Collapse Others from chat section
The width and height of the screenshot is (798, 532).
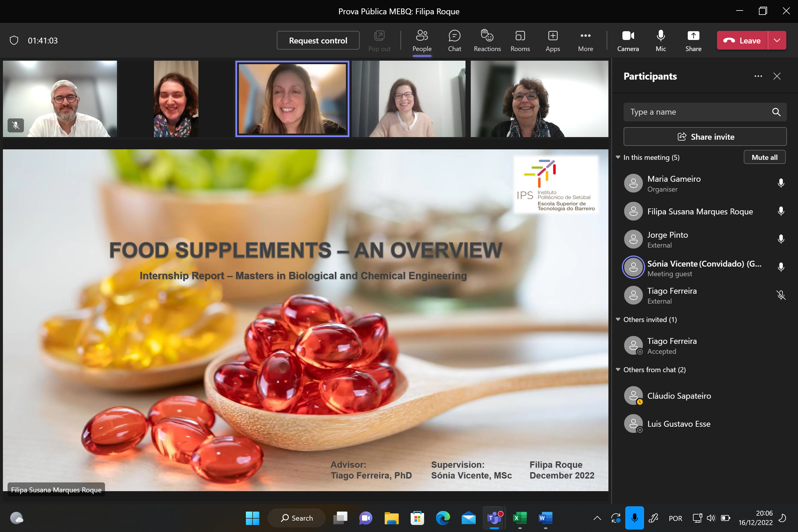pos(618,370)
